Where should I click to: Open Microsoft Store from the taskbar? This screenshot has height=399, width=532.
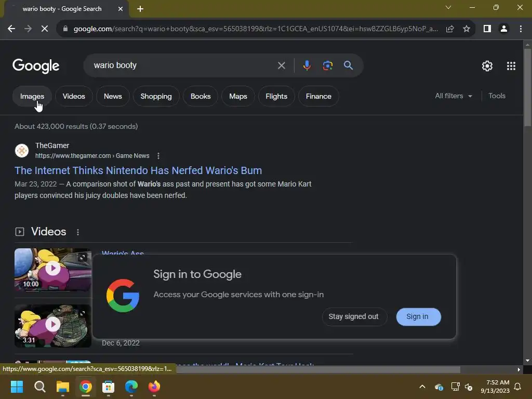[x=108, y=387]
